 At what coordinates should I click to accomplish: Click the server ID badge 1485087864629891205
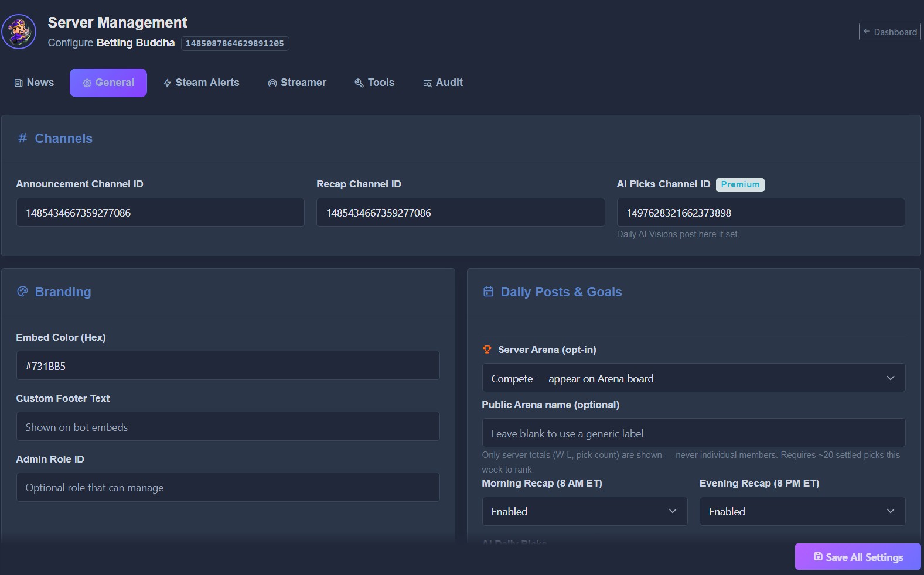[x=235, y=43]
